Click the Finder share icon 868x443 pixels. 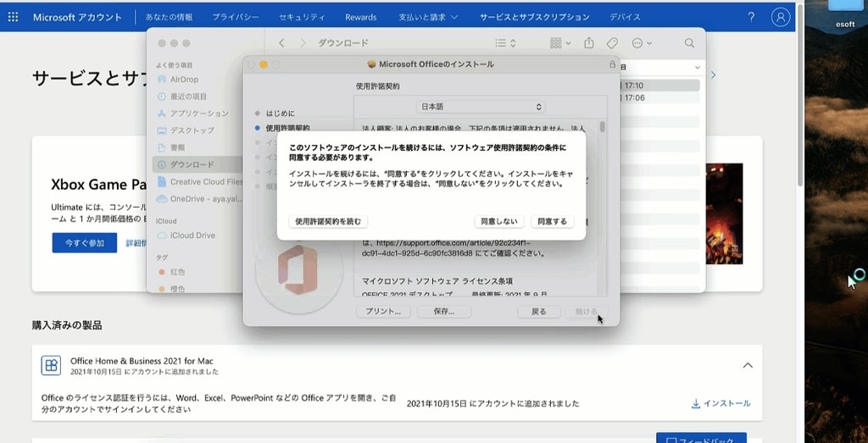click(x=589, y=43)
